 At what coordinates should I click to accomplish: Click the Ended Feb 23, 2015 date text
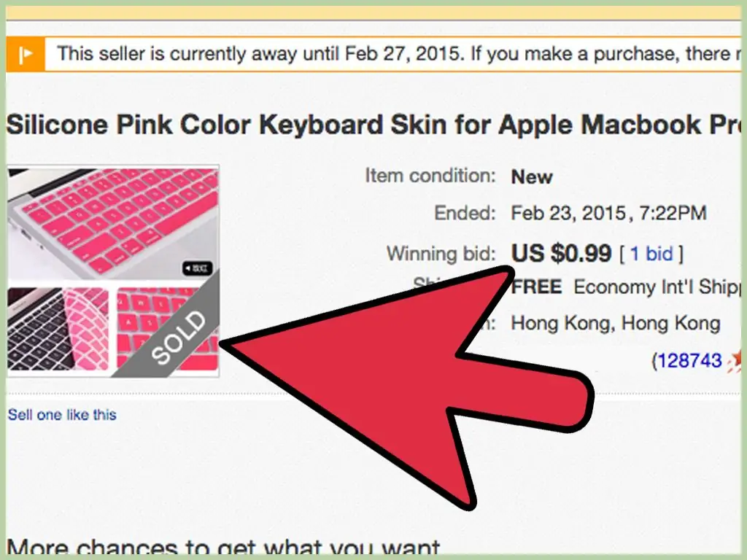click(608, 213)
